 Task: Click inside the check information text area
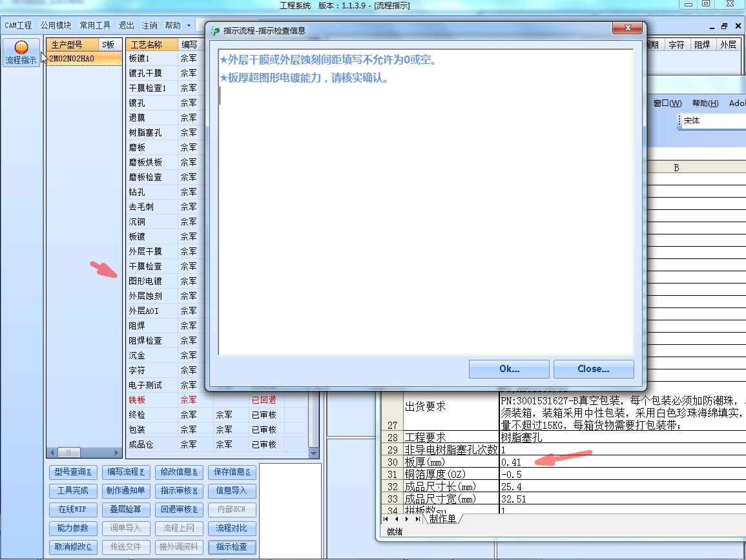pyautogui.click(x=426, y=202)
